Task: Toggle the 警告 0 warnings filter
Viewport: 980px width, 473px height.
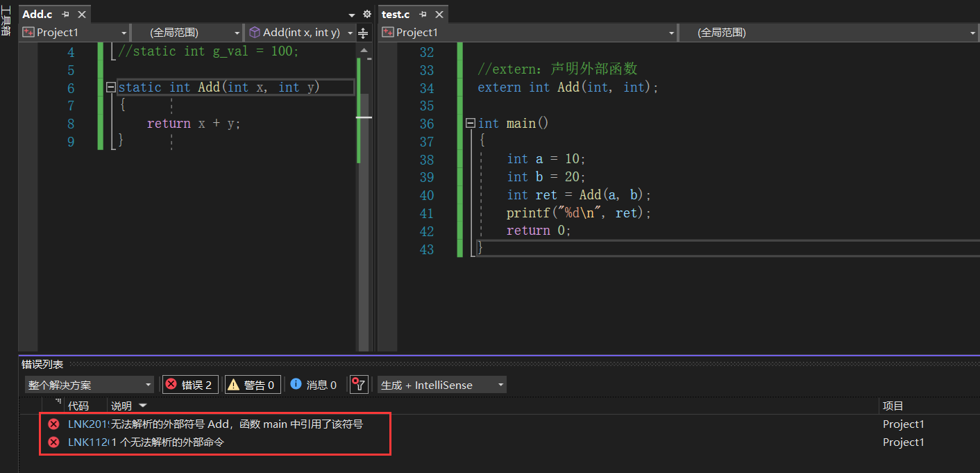Action: pyautogui.click(x=253, y=385)
